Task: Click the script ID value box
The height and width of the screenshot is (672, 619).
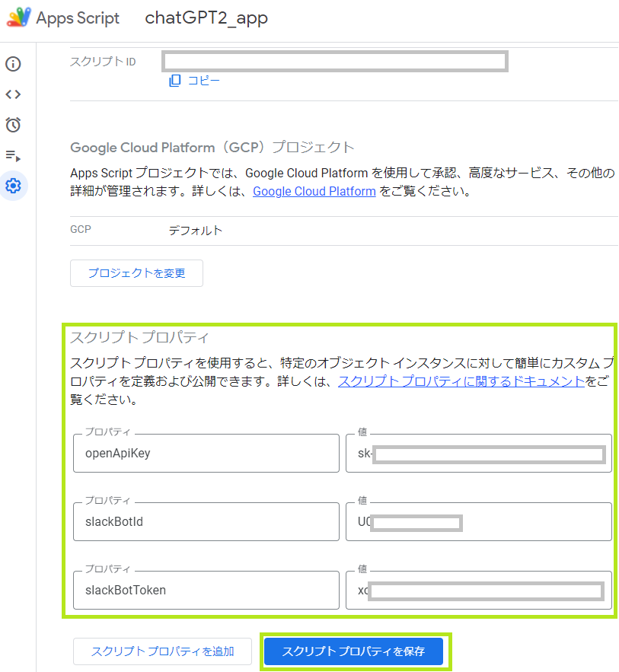Action: click(335, 62)
